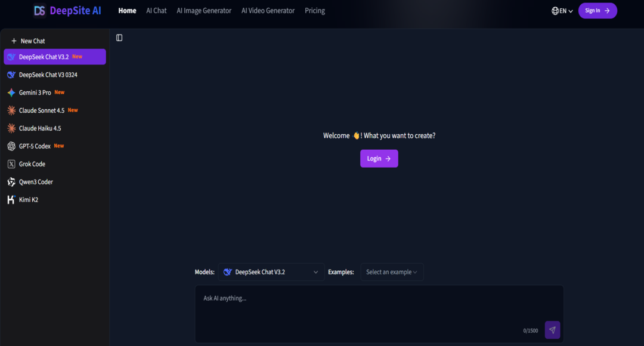The width and height of the screenshot is (644, 346).
Task: Open the AI Image Generator page
Action: pyautogui.click(x=204, y=11)
